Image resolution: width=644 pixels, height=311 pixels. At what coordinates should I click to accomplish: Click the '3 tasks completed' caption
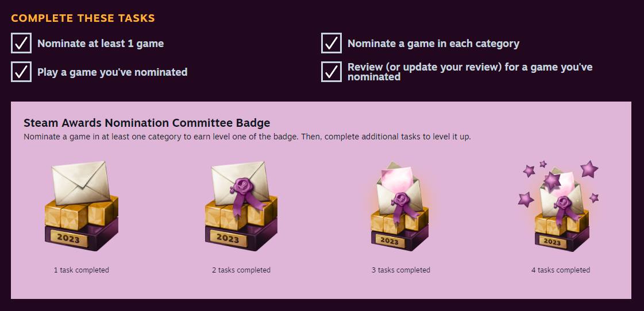point(400,270)
